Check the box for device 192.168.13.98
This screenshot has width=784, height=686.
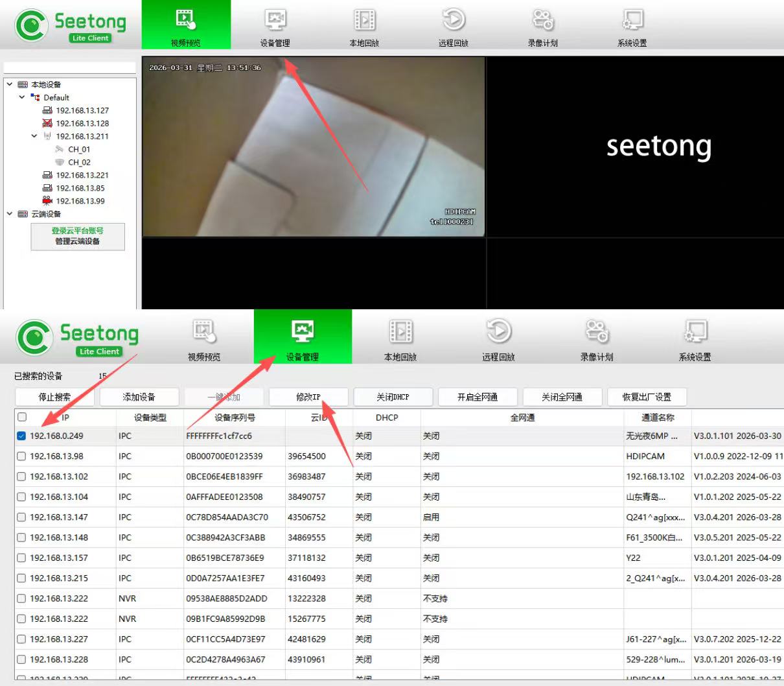[21, 456]
